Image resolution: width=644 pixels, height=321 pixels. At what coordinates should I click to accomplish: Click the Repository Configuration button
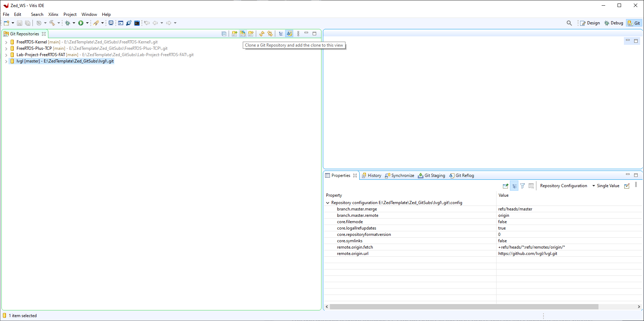[x=564, y=186]
